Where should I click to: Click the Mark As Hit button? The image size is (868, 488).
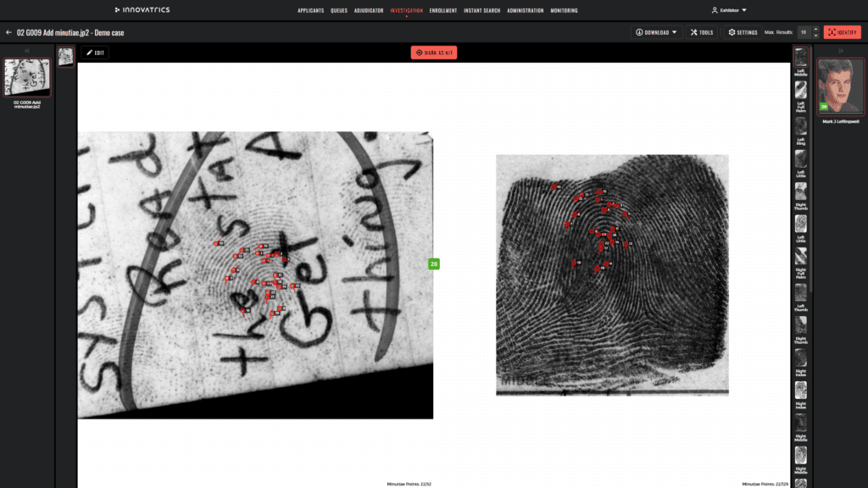434,52
